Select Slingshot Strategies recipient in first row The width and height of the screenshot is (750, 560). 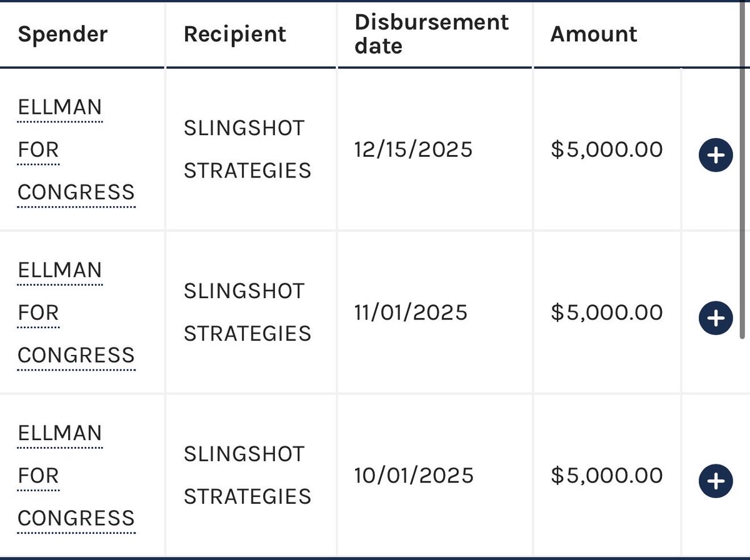(x=247, y=149)
